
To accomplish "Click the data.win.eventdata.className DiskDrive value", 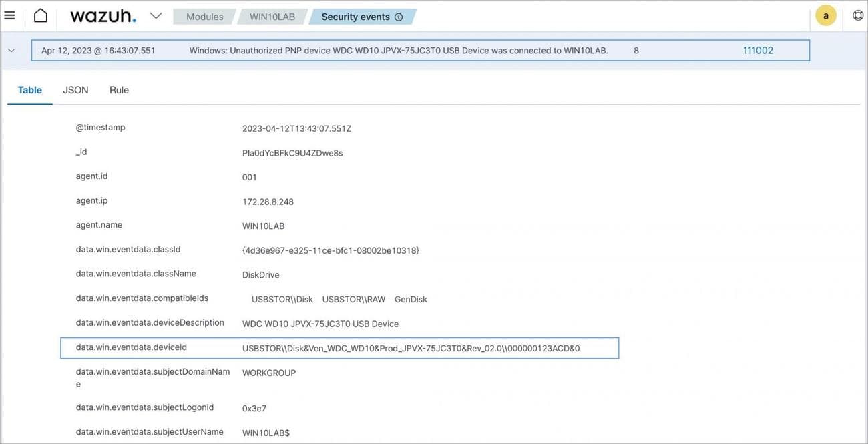I will coord(260,275).
